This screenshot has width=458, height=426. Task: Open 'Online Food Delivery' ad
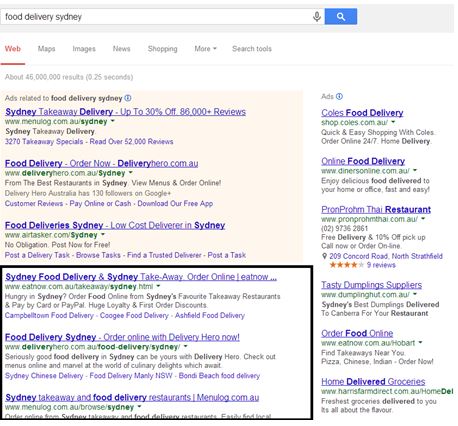(x=363, y=161)
